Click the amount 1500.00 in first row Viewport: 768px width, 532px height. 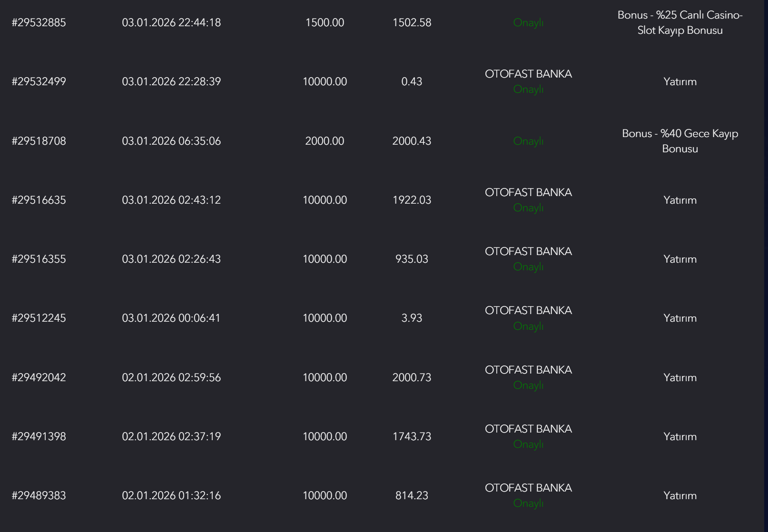(x=325, y=22)
